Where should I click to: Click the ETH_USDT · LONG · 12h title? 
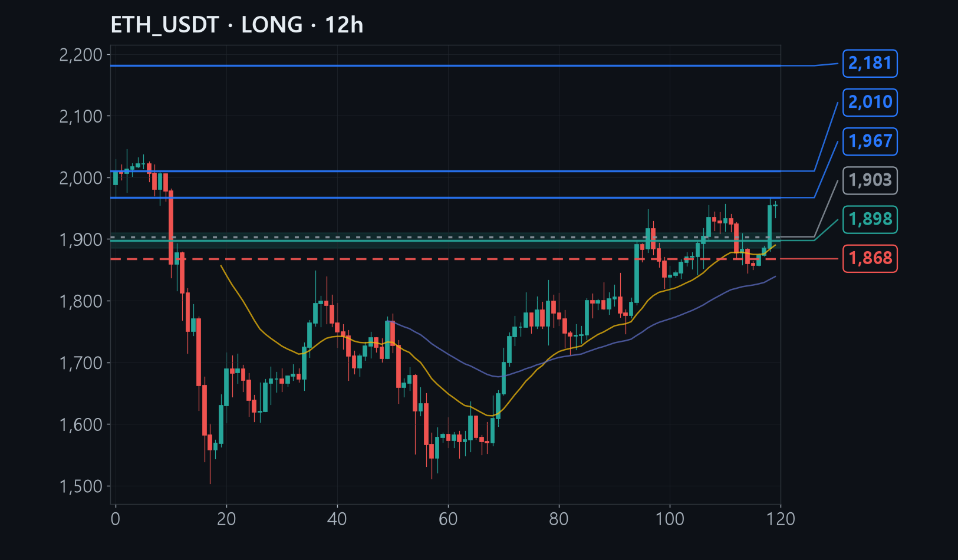pyautogui.click(x=237, y=25)
